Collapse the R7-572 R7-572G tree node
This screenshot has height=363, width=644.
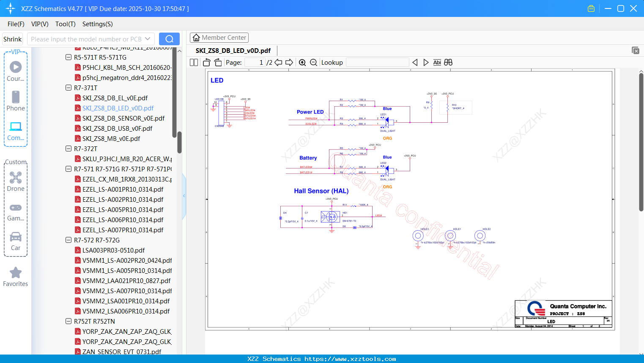click(x=69, y=240)
